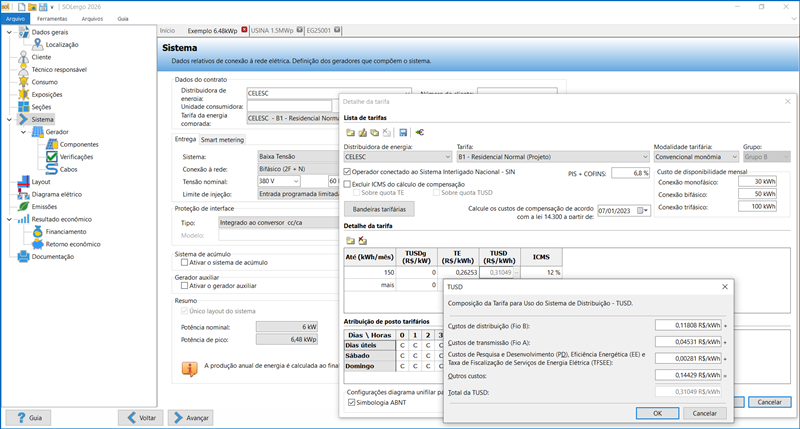The height and width of the screenshot is (429, 800).
Task: Collapse the Resultado econômico tree node
Action: [10, 218]
